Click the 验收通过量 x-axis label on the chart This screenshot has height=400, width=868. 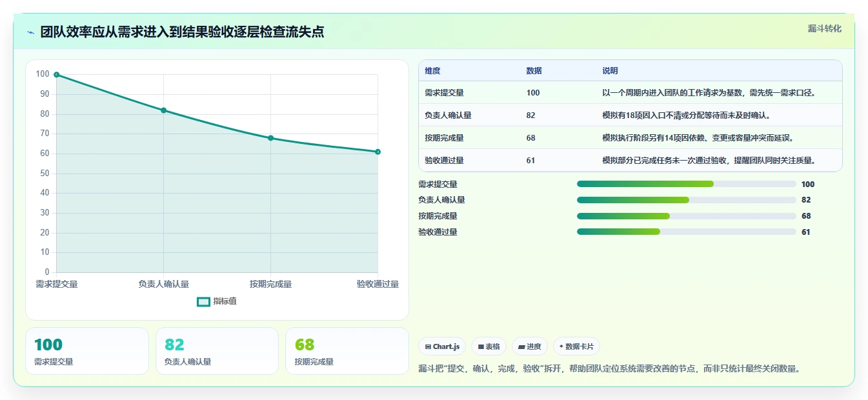tap(378, 284)
